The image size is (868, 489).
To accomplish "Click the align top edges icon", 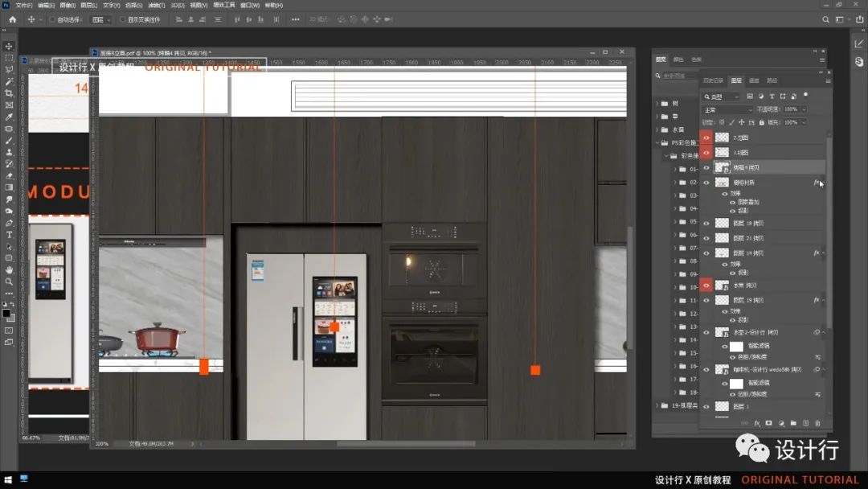I will (237, 19).
